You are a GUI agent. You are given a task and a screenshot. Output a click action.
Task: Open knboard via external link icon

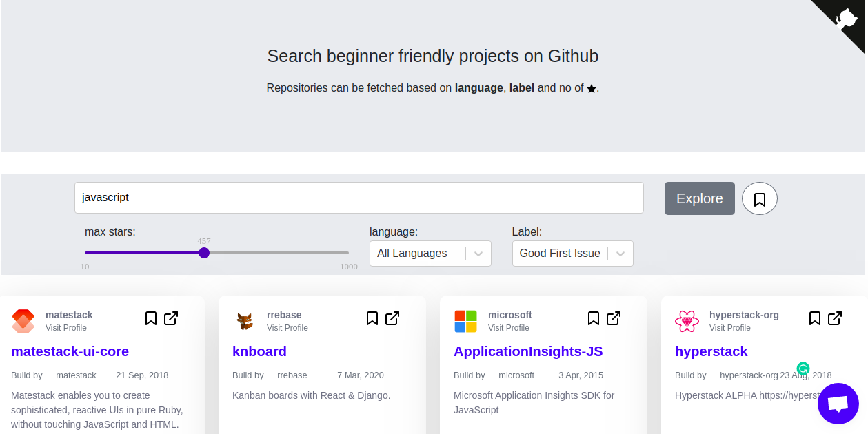392,318
